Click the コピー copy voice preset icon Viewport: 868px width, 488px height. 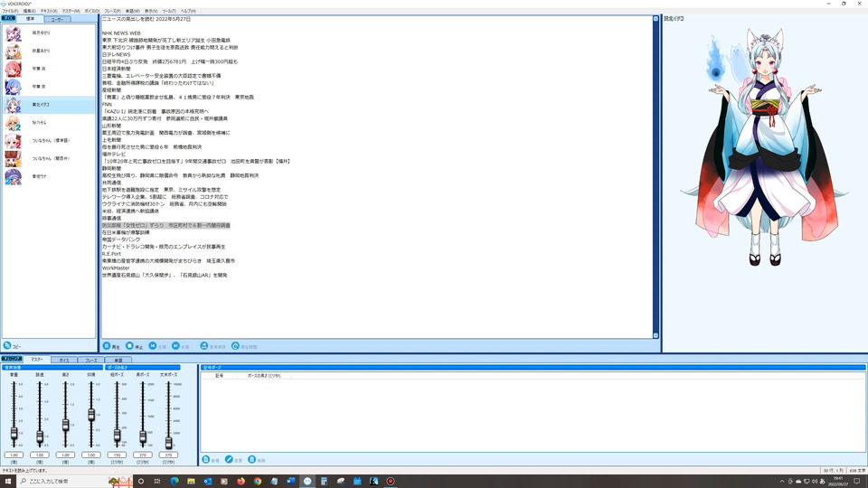pyautogui.click(x=7, y=345)
